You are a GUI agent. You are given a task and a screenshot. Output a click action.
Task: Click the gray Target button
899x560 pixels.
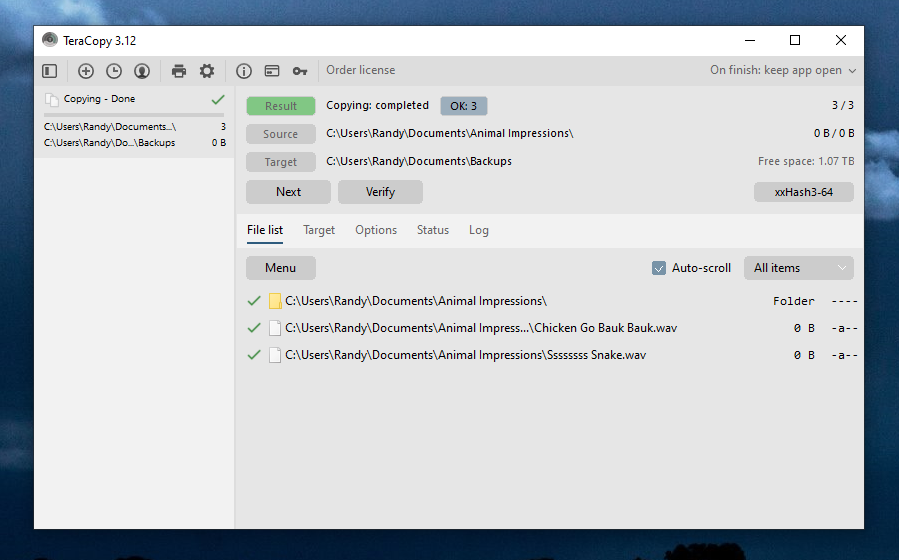(x=281, y=162)
